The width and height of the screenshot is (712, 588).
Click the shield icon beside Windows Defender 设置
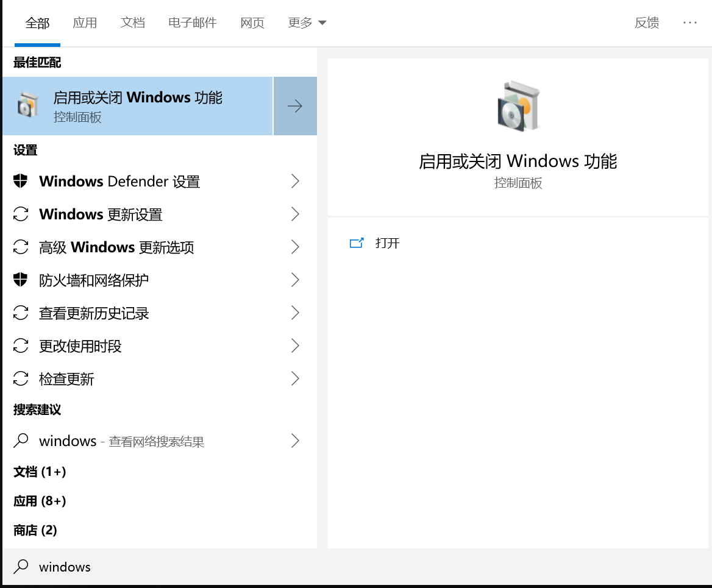point(21,181)
